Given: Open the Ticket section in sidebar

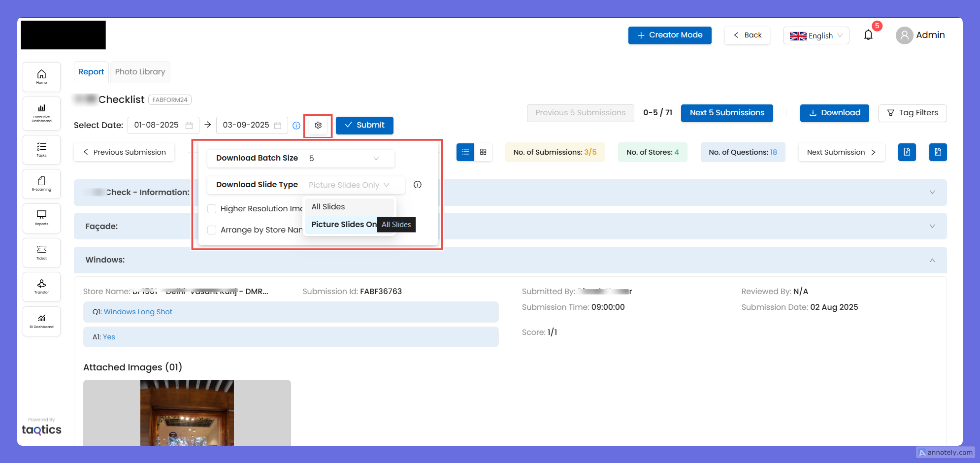Looking at the screenshot, I should point(41,252).
